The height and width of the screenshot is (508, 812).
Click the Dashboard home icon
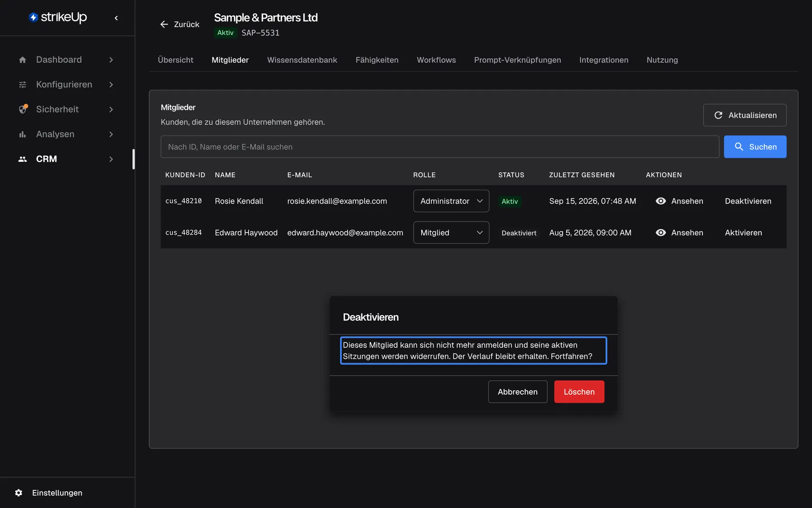click(23, 60)
